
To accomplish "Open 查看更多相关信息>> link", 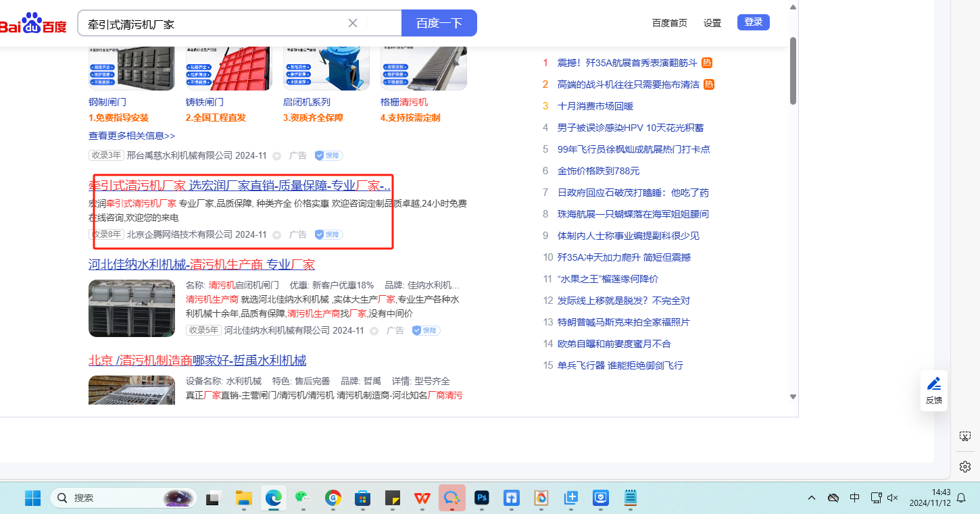I will 132,136.
